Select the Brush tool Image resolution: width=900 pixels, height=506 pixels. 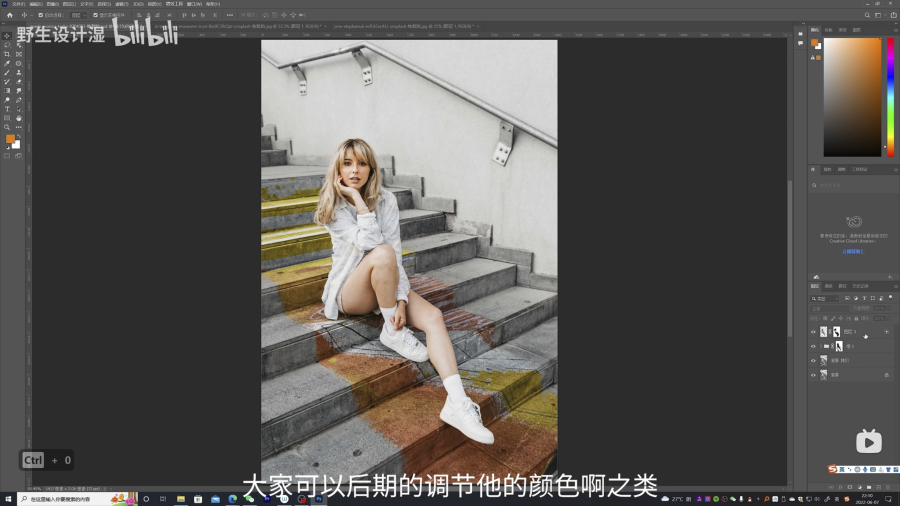tap(7, 72)
